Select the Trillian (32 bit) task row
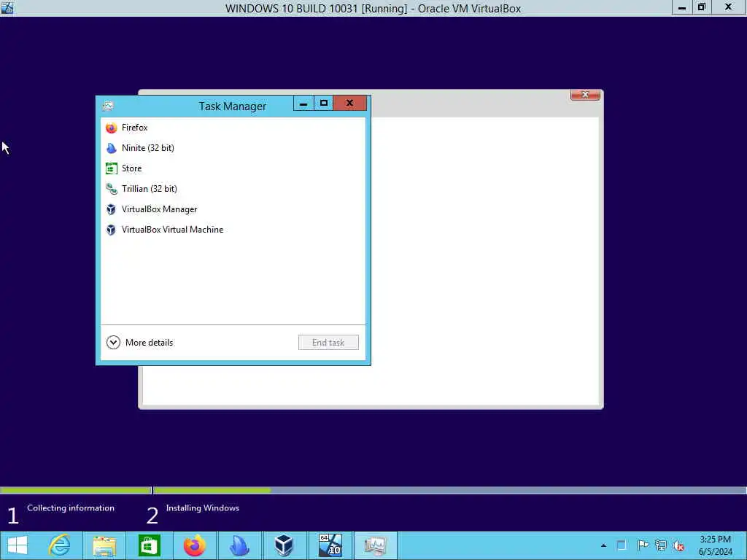This screenshot has width=747, height=560. tap(233, 189)
